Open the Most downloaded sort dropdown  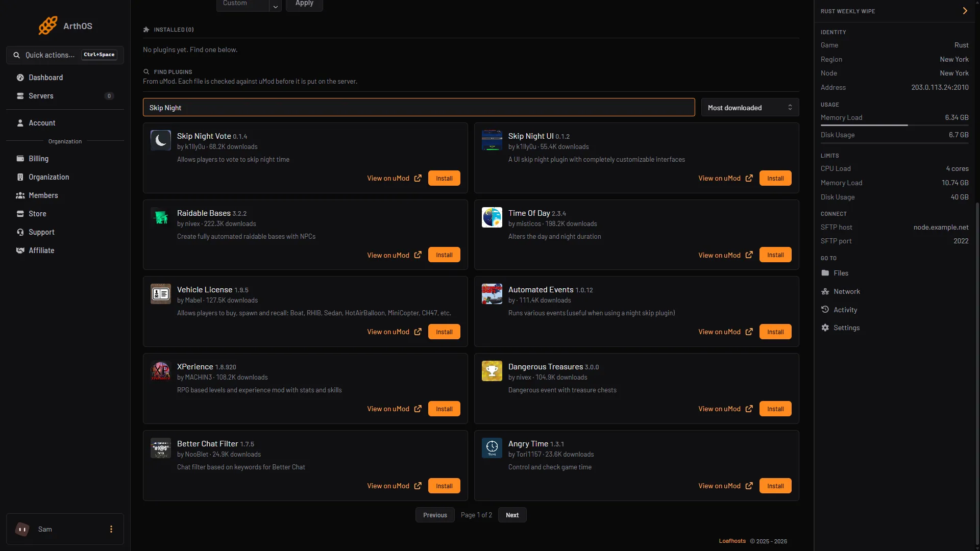point(750,108)
